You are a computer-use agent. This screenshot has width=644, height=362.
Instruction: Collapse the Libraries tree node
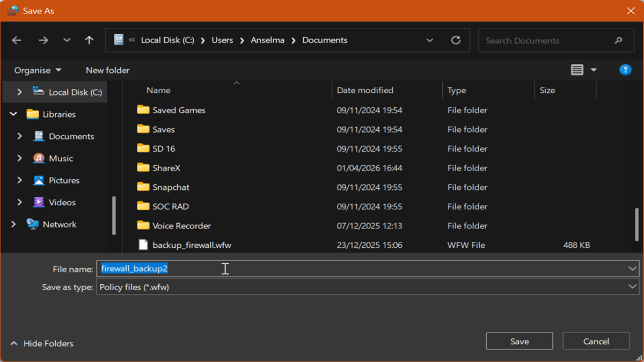pyautogui.click(x=13, y=114)
